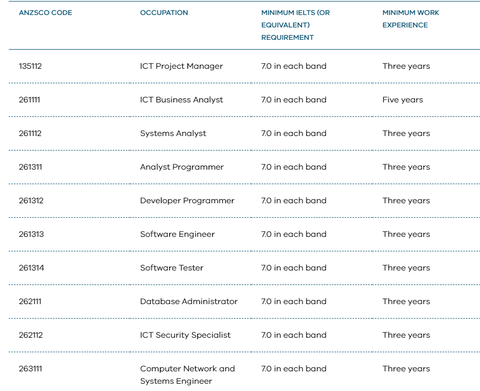Select code 262111 in the table
The height and width of the screenshot is (391, 480).
pos(30,302)
